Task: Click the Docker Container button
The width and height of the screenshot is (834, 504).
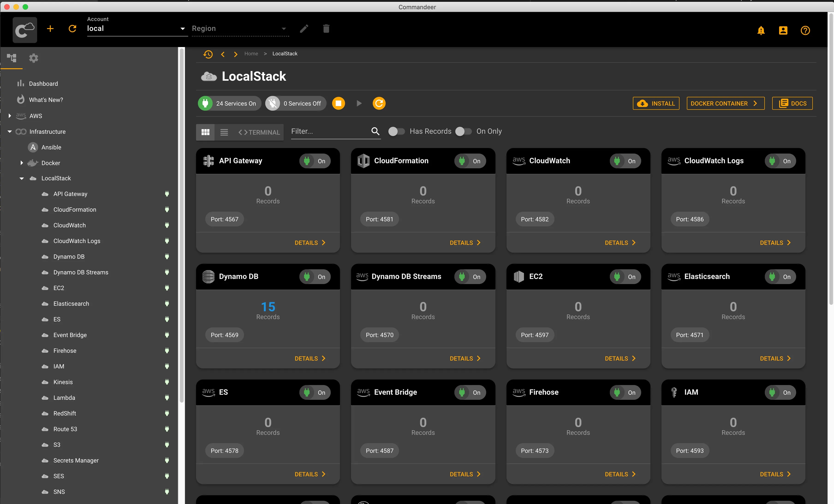Action: [725, 104]
